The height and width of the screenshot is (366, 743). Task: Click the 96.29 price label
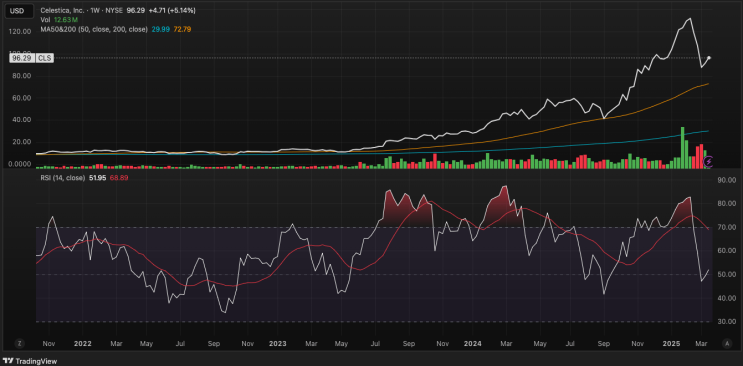point(21,58)
